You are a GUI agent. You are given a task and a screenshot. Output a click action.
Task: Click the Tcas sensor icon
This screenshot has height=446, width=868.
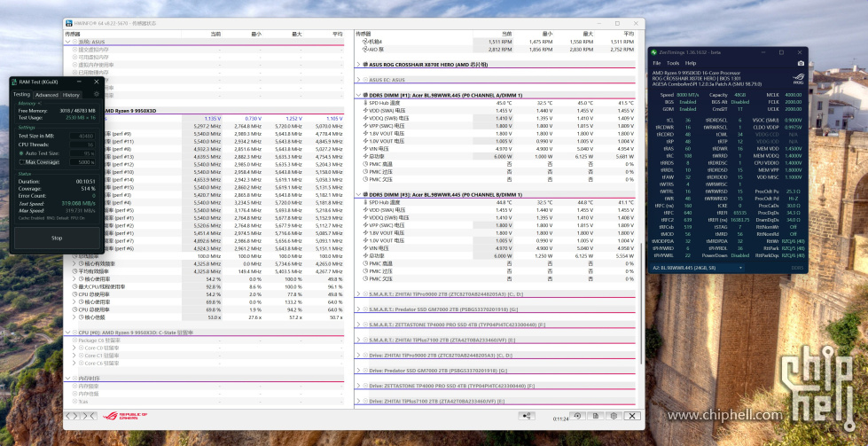[75, 402]
